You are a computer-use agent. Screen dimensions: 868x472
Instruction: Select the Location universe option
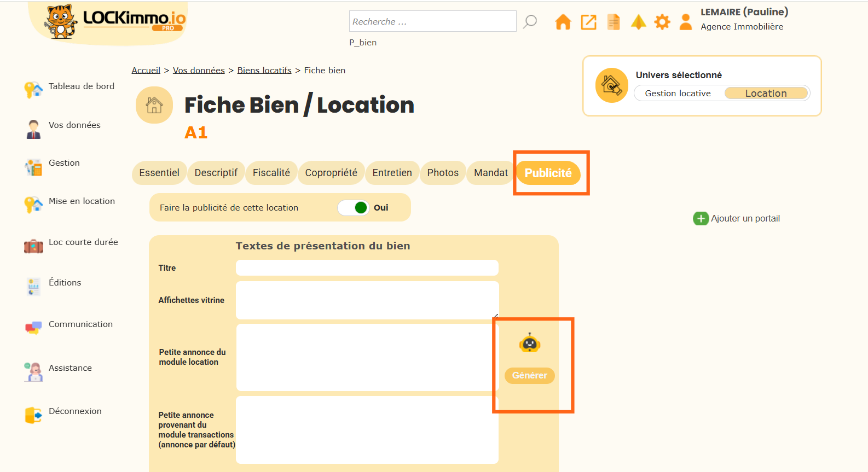tap(766, 94)
